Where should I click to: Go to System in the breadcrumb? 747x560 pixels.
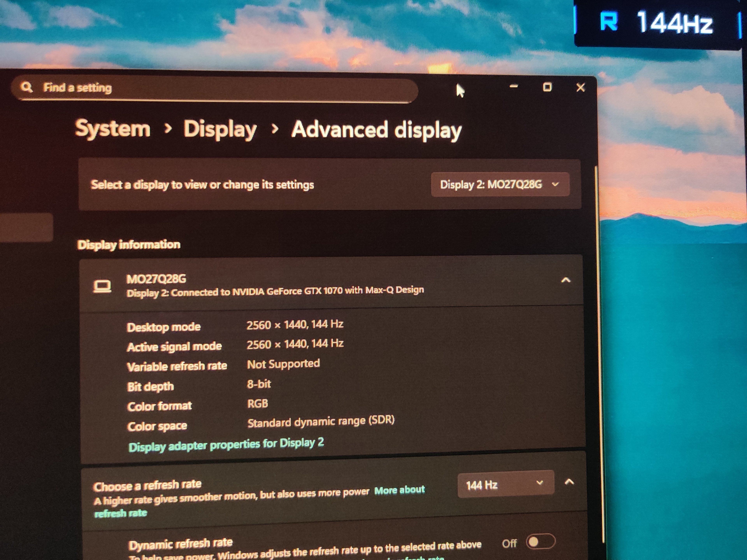[112, 129]
